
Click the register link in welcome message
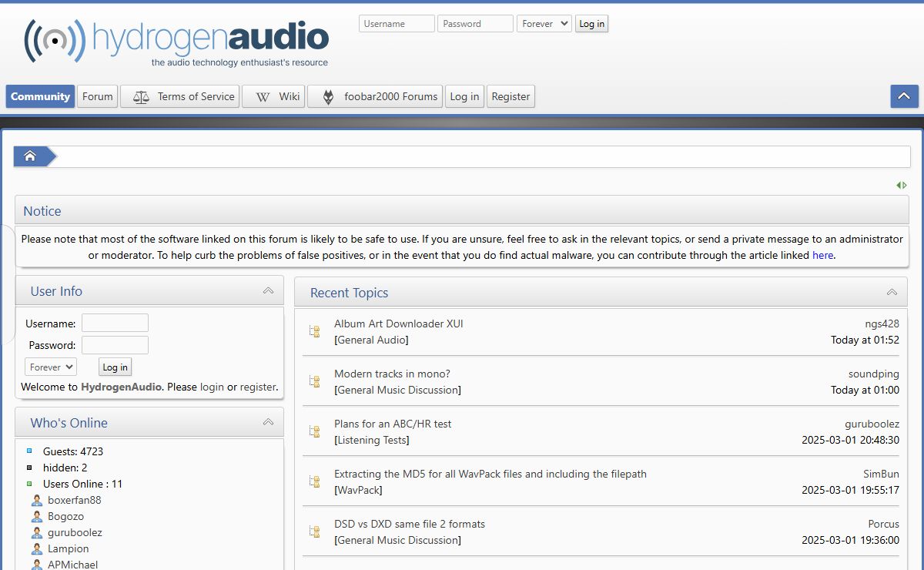pyautogui.click(x=257, y=387)
